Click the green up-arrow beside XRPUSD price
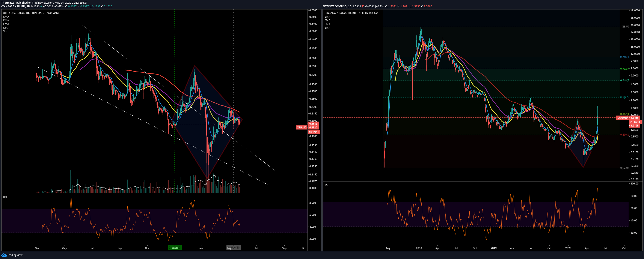 [41, 6]
